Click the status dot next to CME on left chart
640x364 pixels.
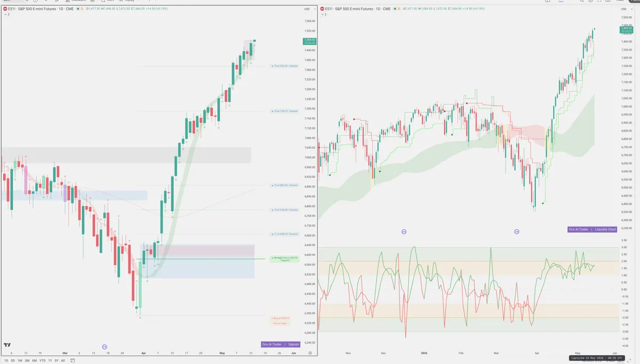[77, 9]
